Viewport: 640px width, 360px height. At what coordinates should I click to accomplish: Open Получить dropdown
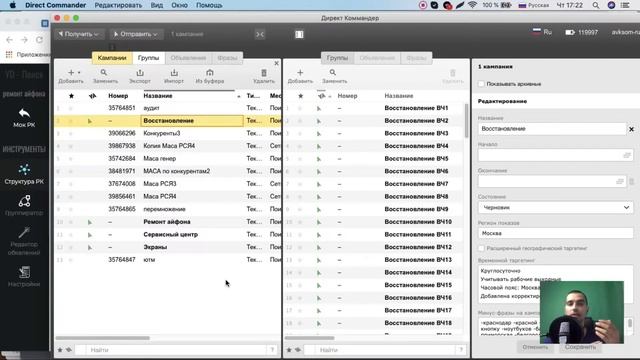point(79,34)
